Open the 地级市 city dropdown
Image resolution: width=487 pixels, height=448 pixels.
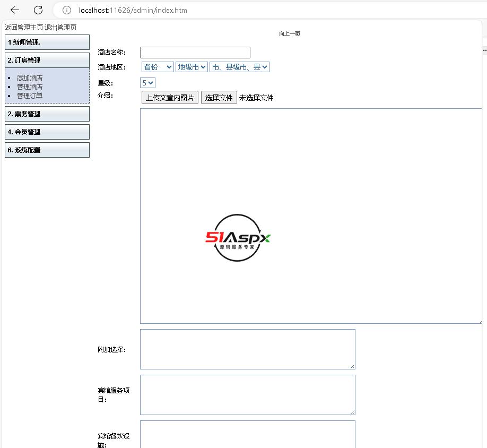[192, 67]
